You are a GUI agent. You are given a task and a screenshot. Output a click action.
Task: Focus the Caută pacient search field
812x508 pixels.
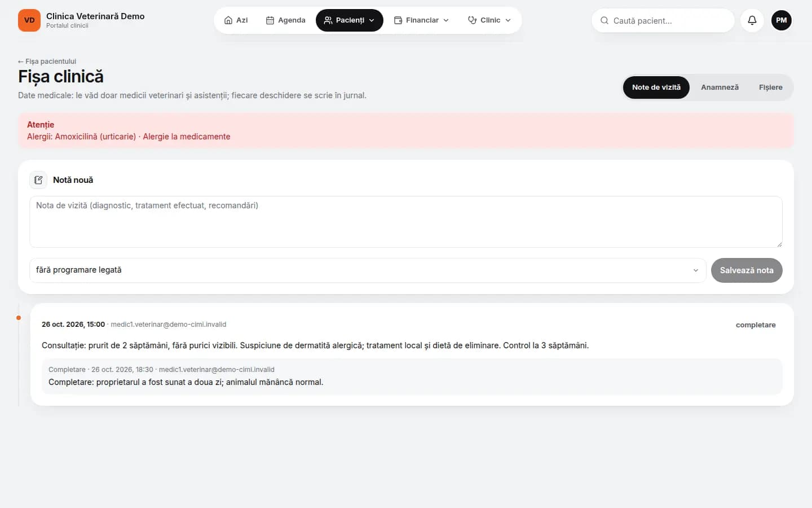tap(663, 20)
